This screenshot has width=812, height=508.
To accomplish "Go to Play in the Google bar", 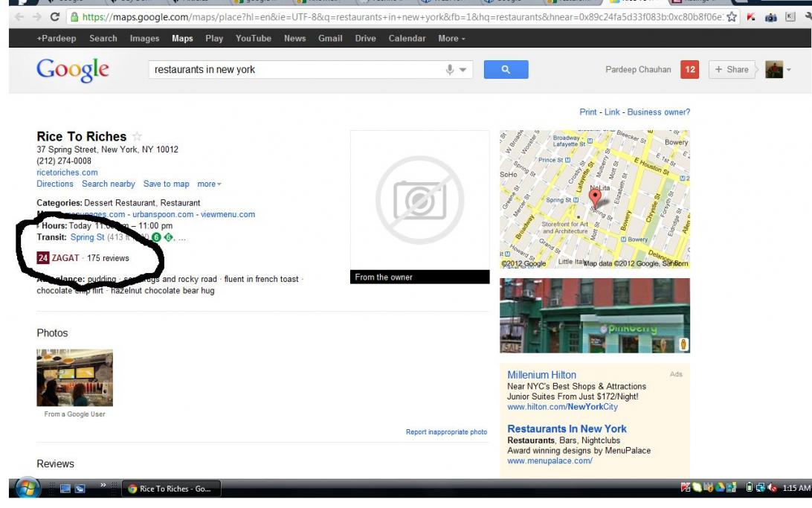I will tap(214, 39).
